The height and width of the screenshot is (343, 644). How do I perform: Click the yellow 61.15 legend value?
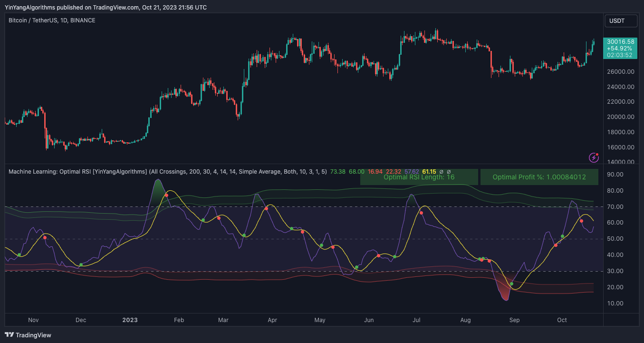click(x=429, y=171)
